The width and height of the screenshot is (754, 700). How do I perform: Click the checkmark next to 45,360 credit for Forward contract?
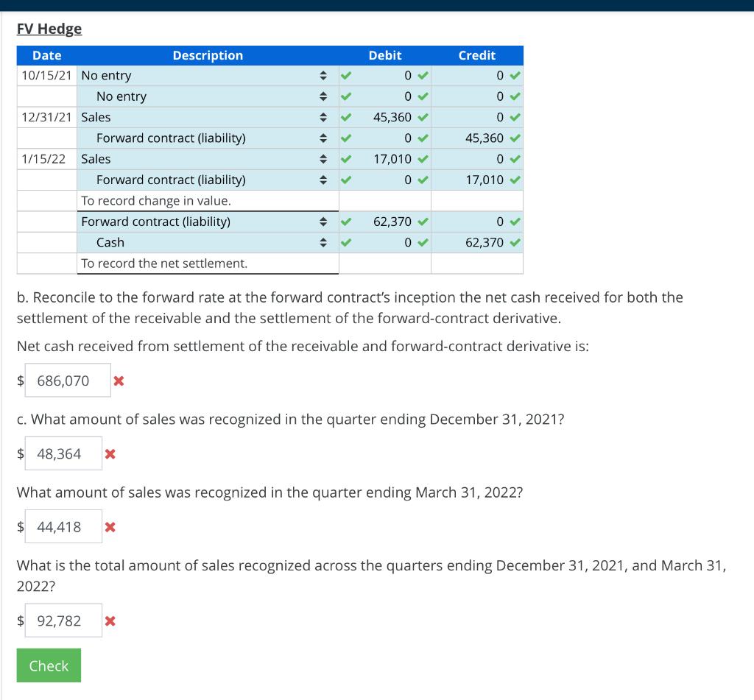(x=515, y=138)
